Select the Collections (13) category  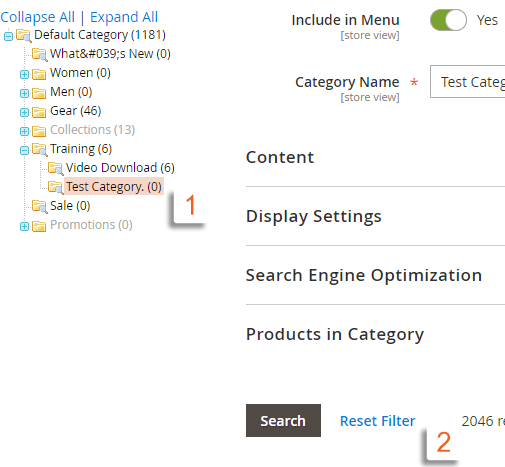93,130
